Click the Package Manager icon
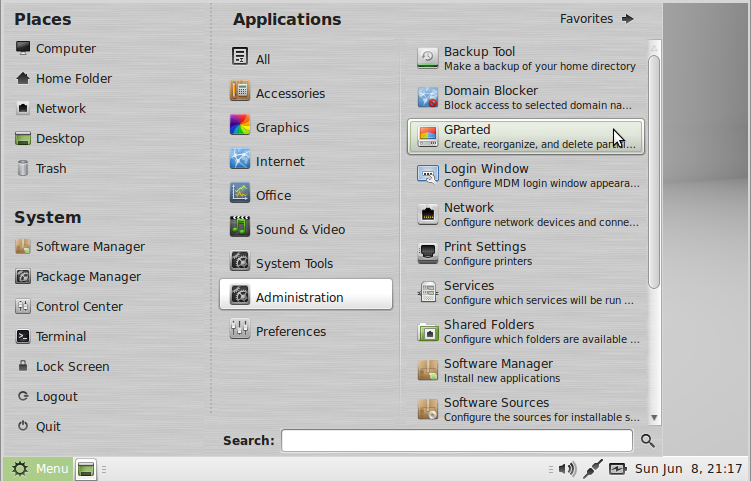The height and width of the screenshot is (481, 751). click(23, 276)
